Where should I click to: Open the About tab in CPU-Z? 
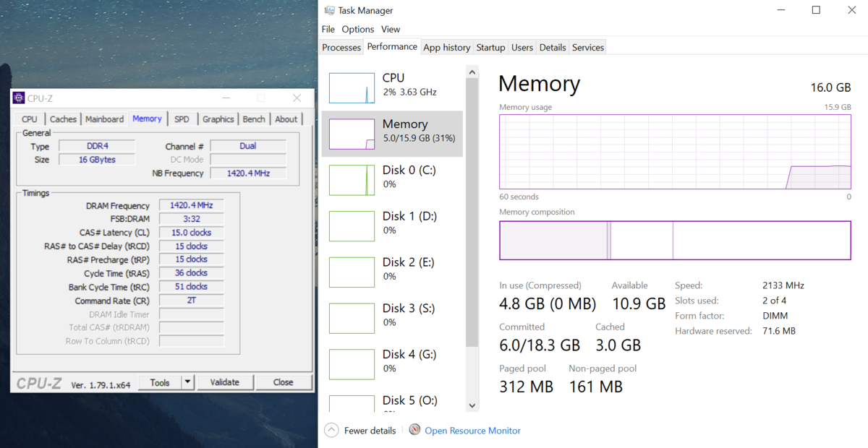coord(286,119)
